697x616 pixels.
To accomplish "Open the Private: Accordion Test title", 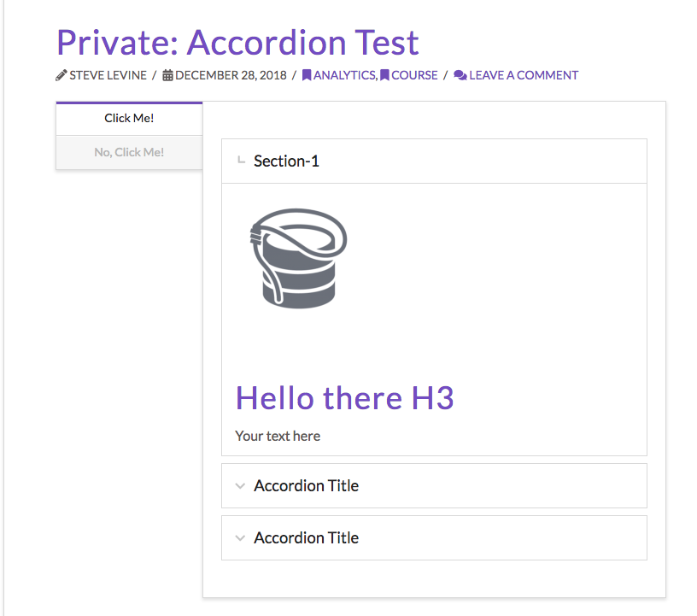I will [x=237, y=43].
